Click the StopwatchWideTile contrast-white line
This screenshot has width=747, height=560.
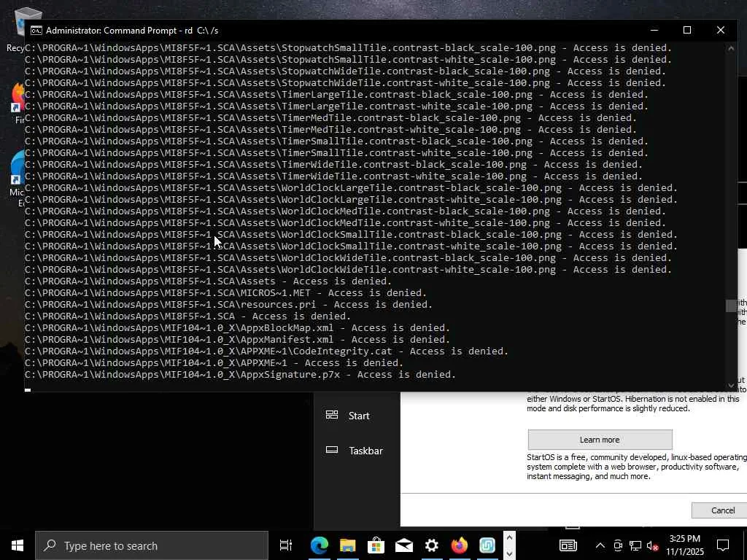click(345, 83)
